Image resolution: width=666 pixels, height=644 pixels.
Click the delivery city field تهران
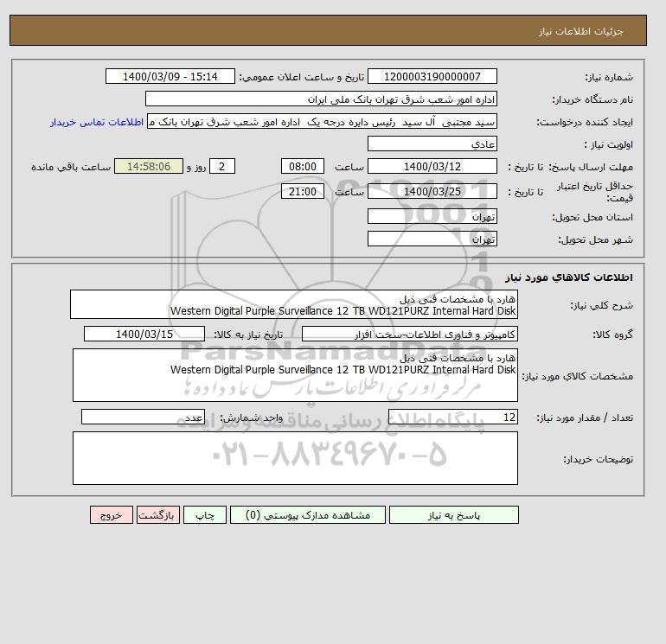pos(432,239)
